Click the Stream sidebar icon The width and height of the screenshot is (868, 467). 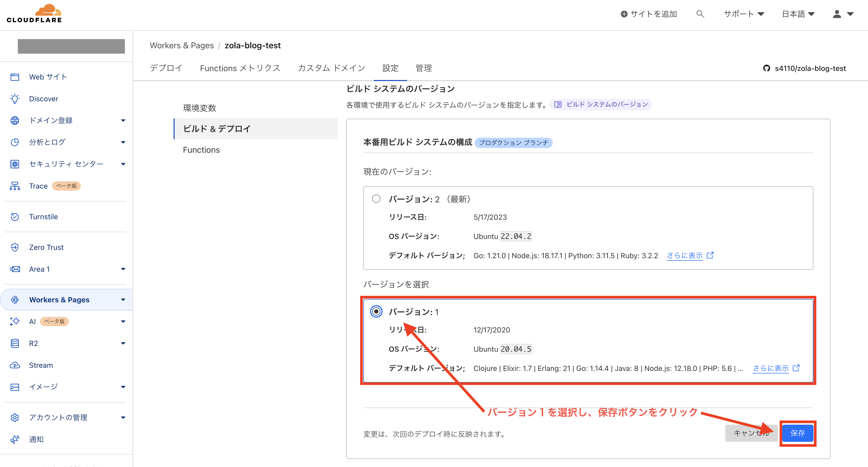pyautogui.click(x=15, y=365)
